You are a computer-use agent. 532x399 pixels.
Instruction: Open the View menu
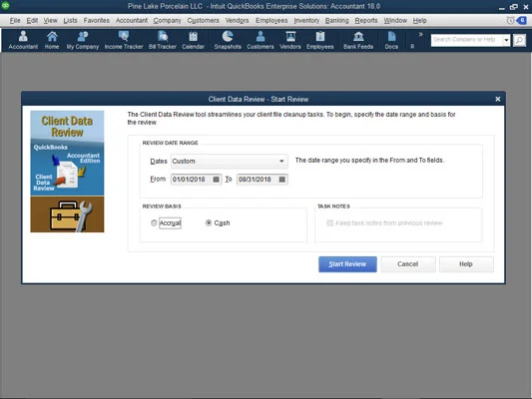click(51, 20)
